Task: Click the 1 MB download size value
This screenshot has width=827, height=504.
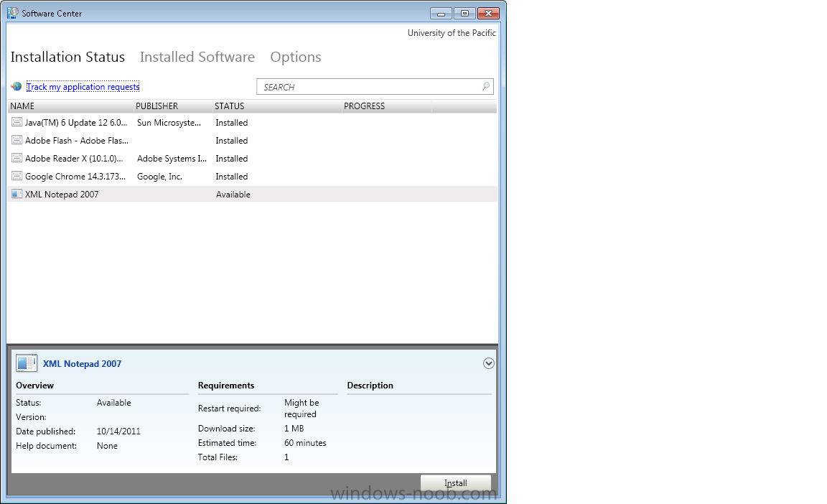Action: [x=294, y=429]
